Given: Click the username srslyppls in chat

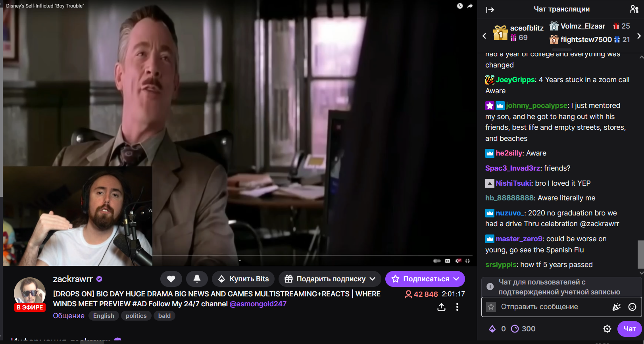Looking at the screenshot, I should point(501,265).
